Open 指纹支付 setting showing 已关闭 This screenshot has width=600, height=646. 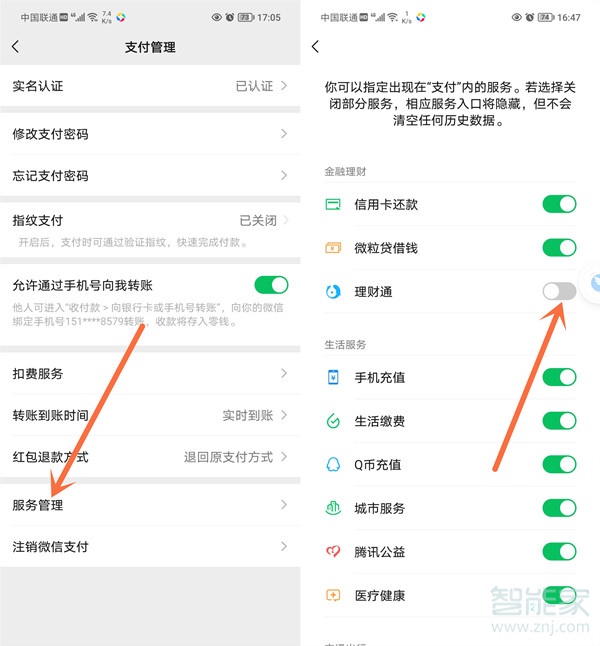(x=150, y=230)
